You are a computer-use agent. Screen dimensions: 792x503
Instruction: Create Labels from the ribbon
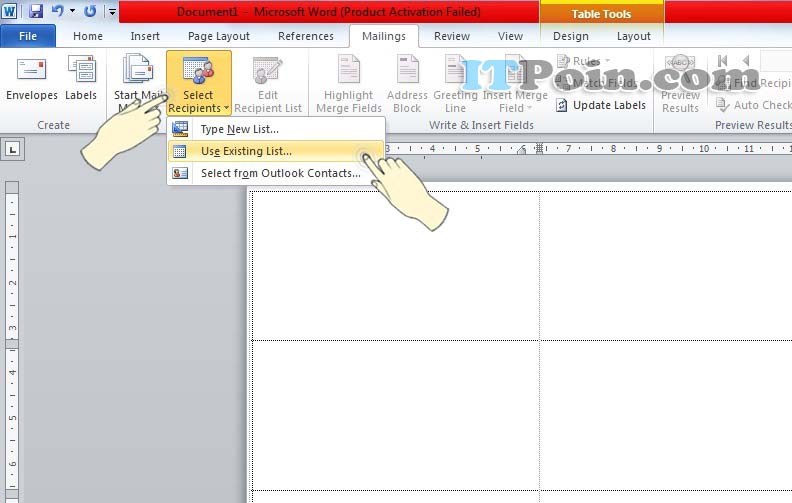tap(81, 80)
